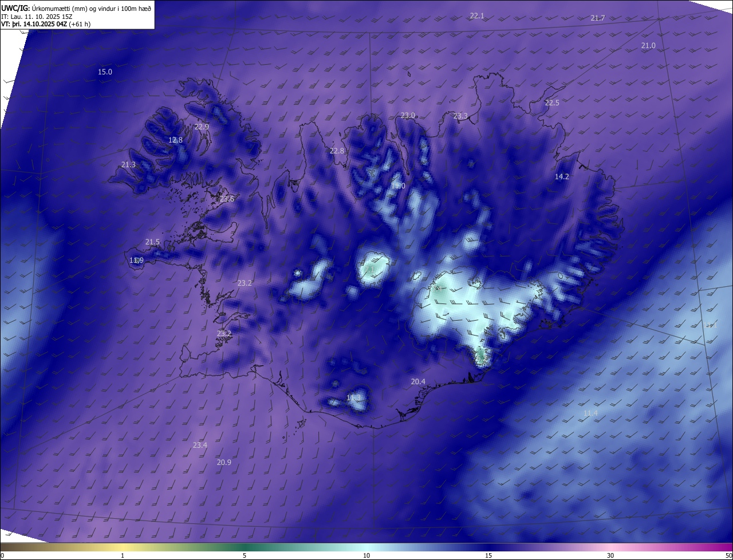
Task: Click the legend tick label 5
Action: coord(245,555)
